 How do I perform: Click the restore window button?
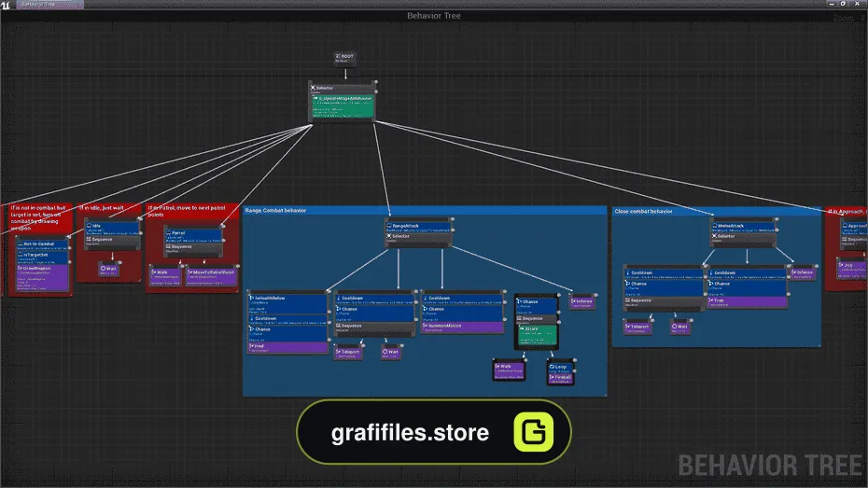pyautogui.click(x=844, y=4)
